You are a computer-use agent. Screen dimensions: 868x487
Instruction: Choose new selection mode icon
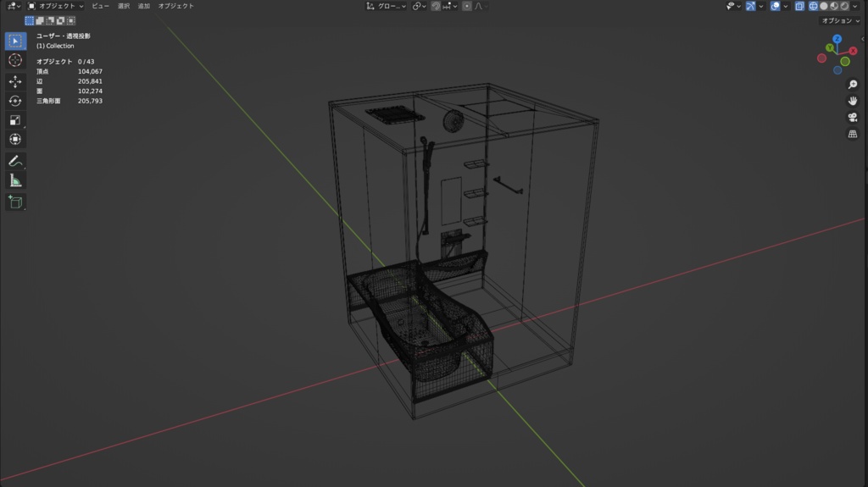[x=30, y=20]
